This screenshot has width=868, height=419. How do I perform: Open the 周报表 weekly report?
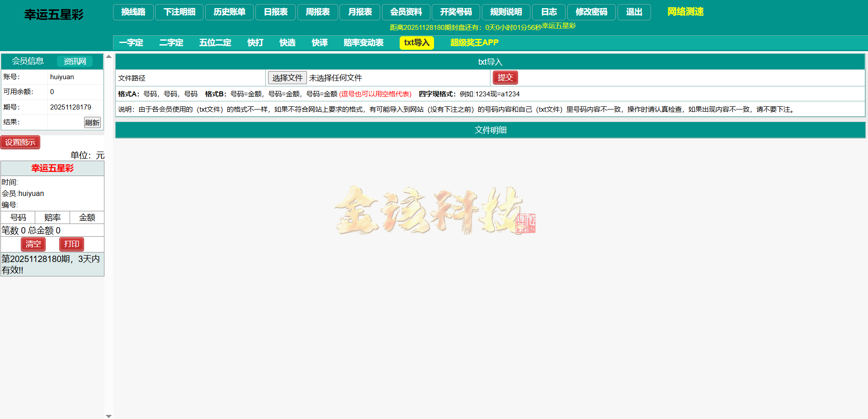[x=317, y=12]
